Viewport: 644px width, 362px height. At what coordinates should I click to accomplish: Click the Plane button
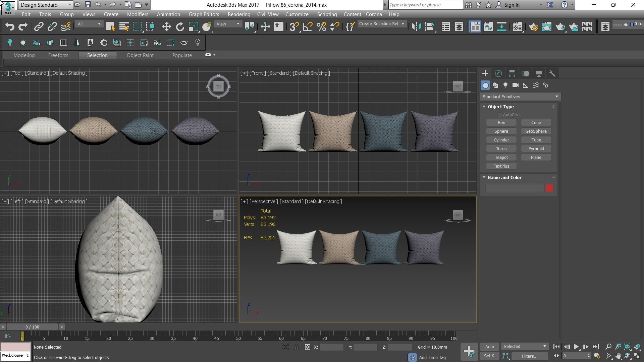click(536, 158)
